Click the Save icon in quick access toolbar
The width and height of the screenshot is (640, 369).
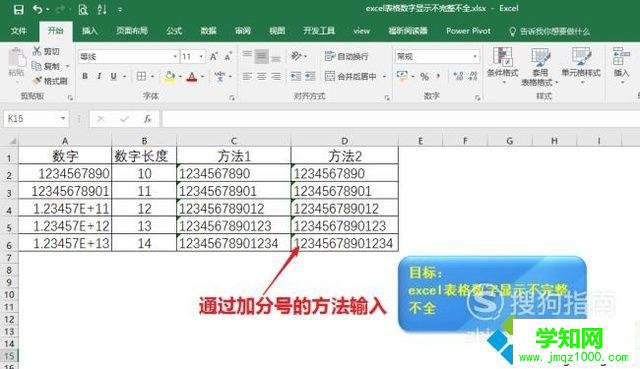18,9
